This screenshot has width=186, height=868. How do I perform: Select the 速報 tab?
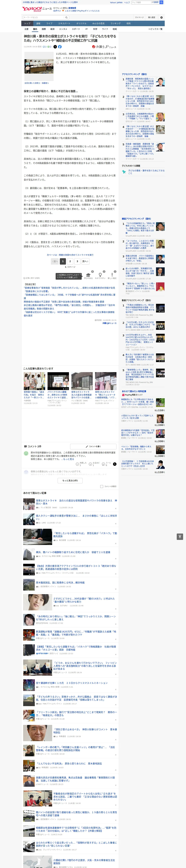(x=38, y=24)
